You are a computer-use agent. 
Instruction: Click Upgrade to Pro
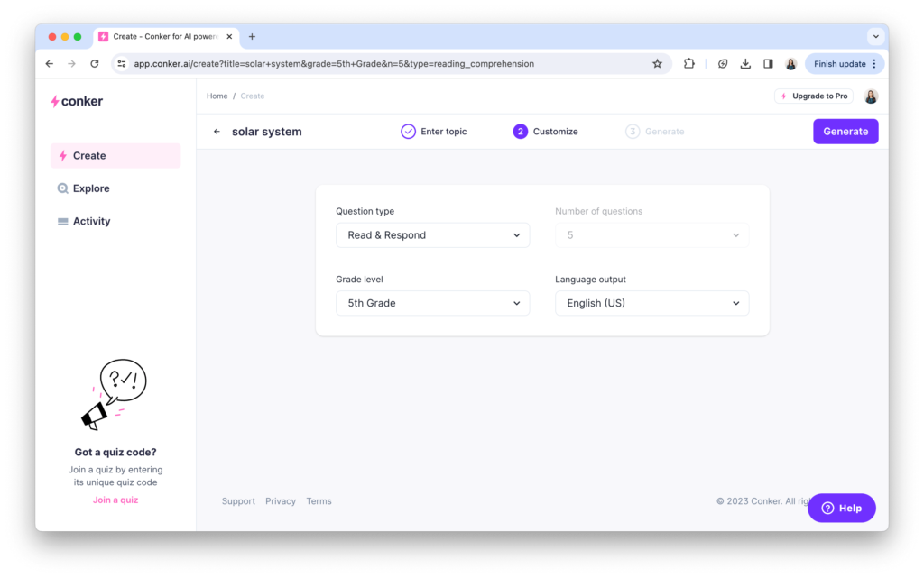814,96
